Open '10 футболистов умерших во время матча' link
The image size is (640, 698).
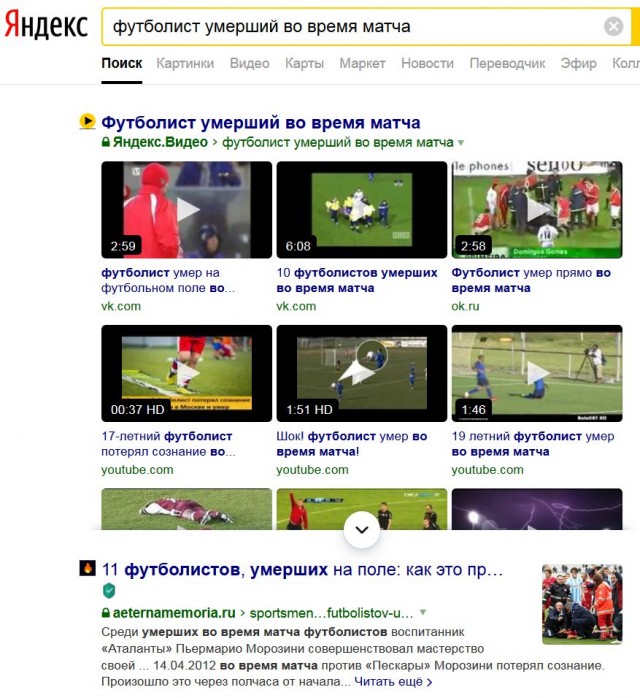click(357, 280)
